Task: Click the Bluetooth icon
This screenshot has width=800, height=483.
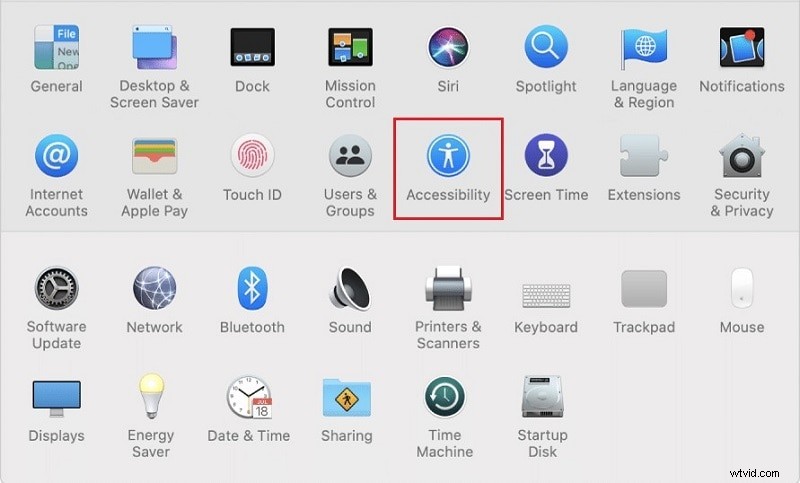Action: (252, 288)
